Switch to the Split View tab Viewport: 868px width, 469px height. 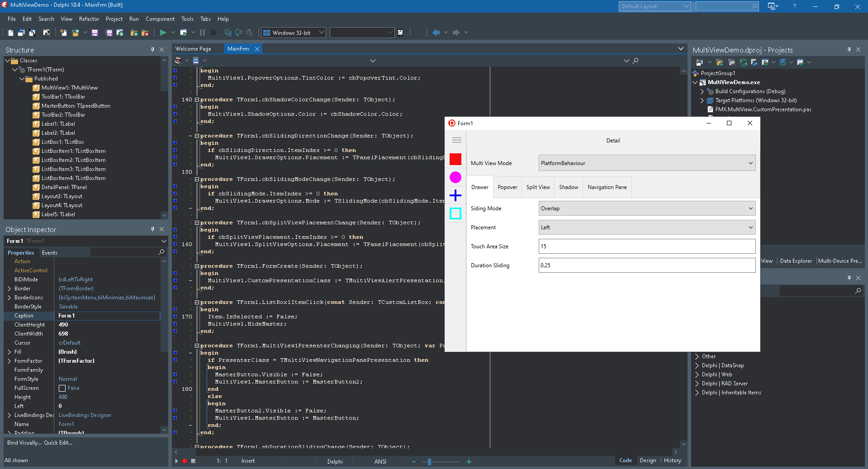point(538,187)
